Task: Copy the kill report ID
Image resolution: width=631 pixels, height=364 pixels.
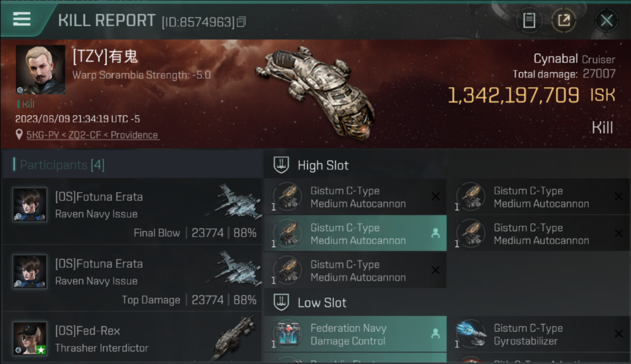Action: click(x=241, y=22)
